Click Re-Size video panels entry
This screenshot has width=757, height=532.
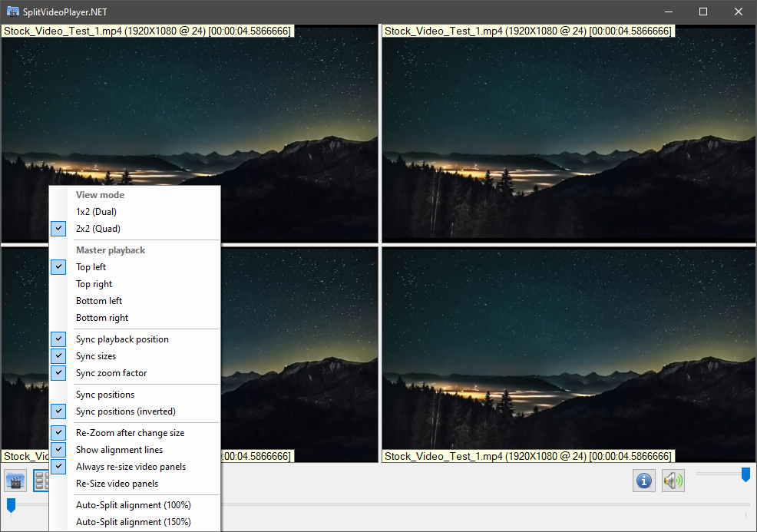coord(117,484)
